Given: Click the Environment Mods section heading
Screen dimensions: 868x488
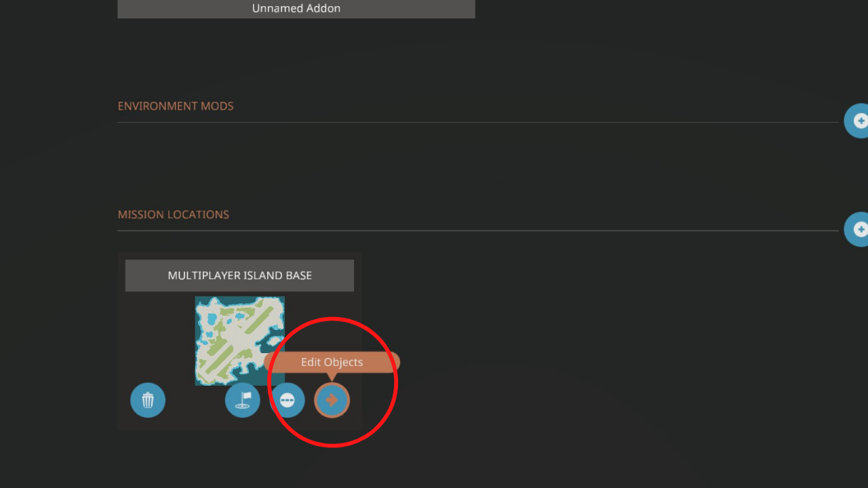Looking at the screenshot, I should (x=176, y=106).
